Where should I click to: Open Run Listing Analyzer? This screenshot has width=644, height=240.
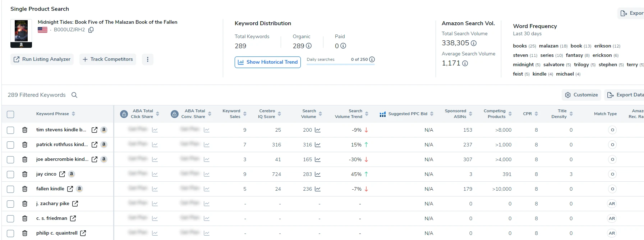click(42, 59)
